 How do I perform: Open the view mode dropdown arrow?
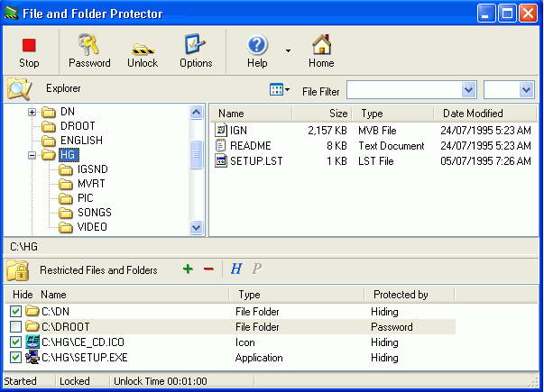click(287, 90)
